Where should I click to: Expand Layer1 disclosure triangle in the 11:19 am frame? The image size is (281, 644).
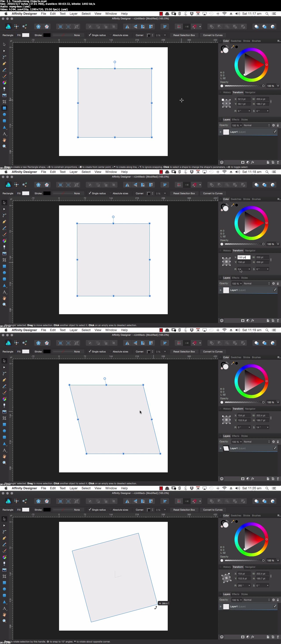[221, 448]
